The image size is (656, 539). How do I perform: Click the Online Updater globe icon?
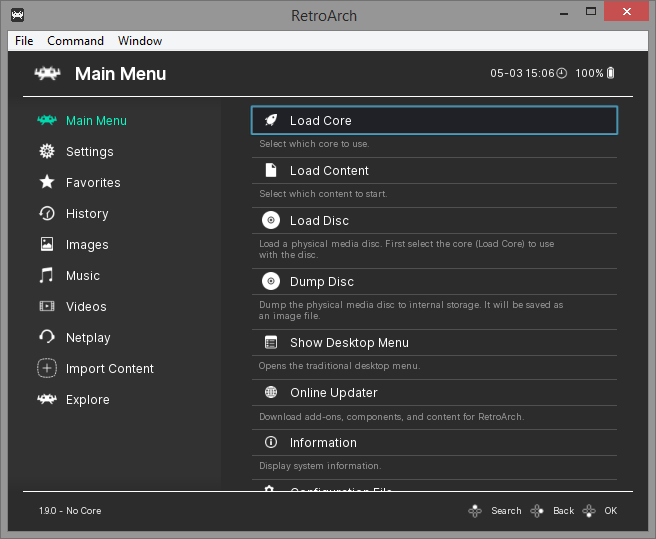pyautogui.click(x=271, y=392)
